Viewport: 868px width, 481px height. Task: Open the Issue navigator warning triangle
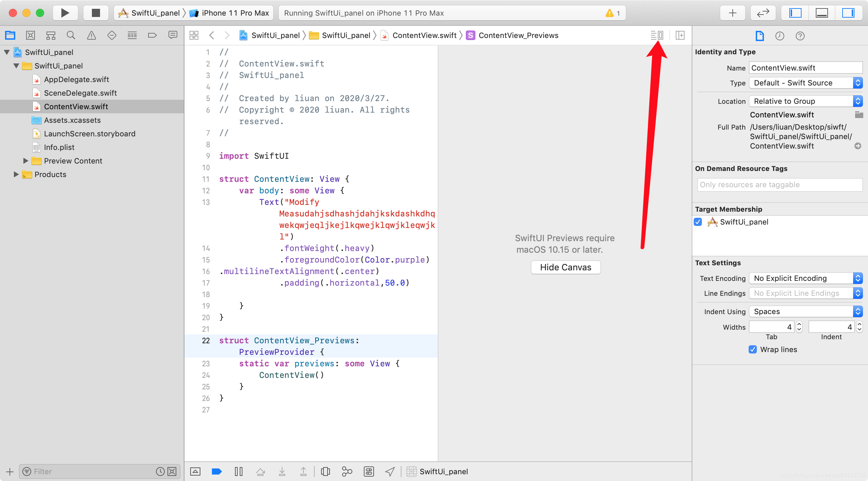point(91,35)
